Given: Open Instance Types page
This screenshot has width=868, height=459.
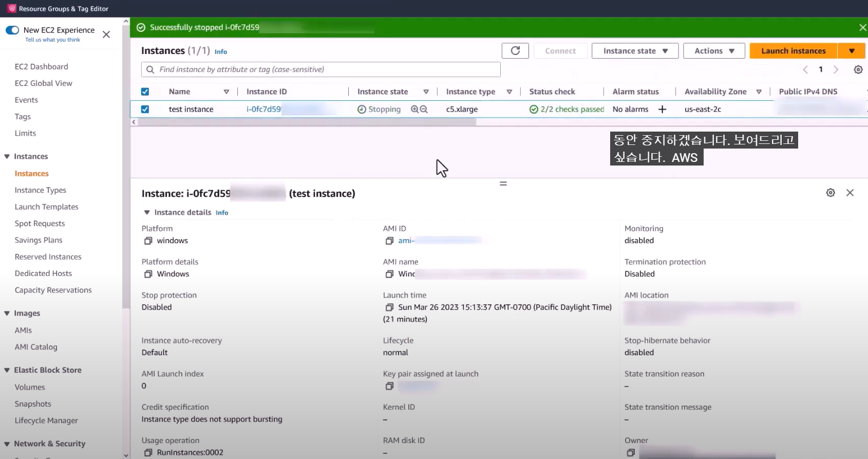Looking at the screenshot, I should click(x=41, y=190).
